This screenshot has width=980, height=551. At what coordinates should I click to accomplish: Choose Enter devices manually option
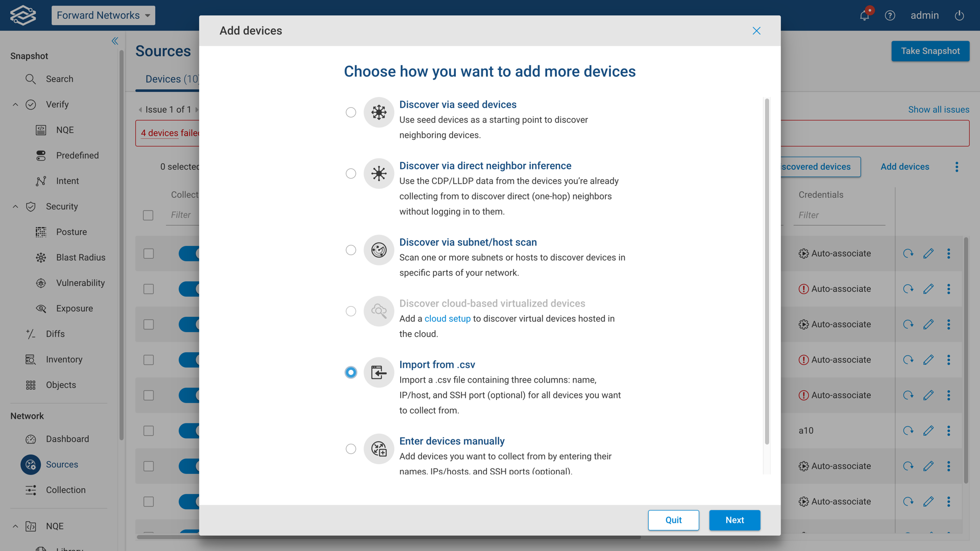point(351,449)
